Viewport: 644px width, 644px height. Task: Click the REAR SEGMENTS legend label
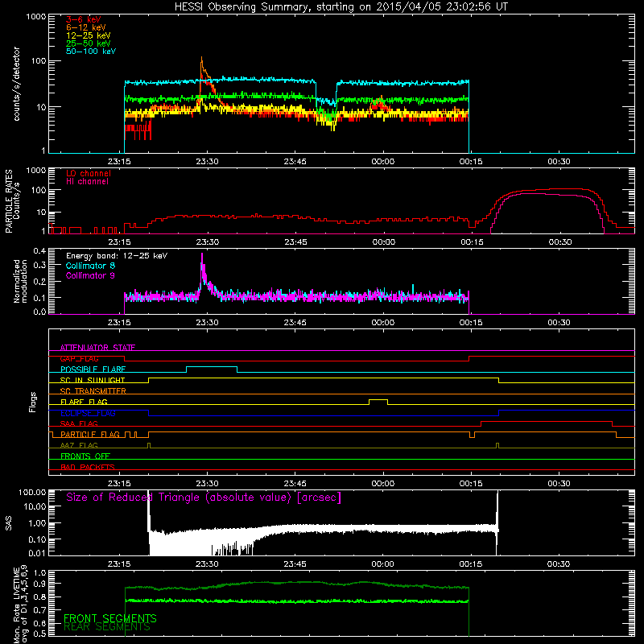click(107, 627)
